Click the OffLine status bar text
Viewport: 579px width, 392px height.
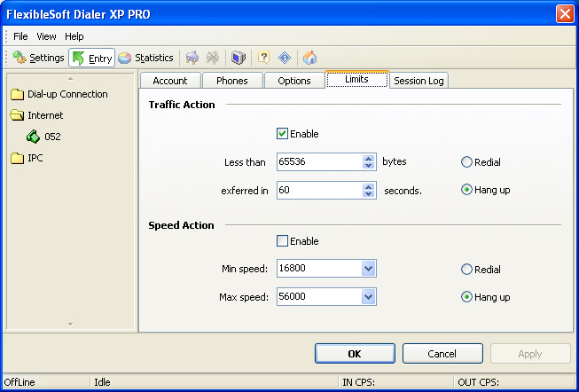20,382
